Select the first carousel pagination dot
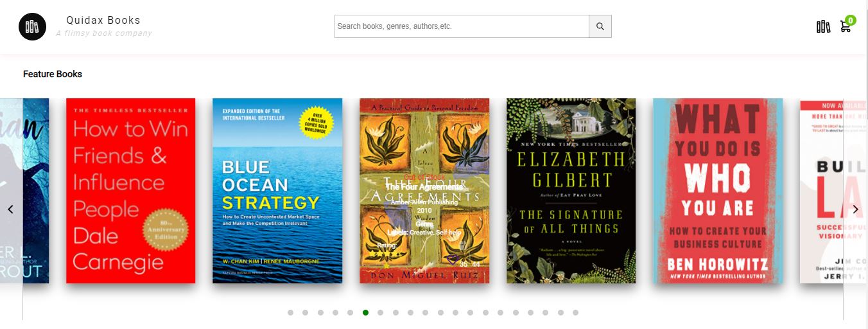The height and width of the screenshot is (329, 868). 290,312
